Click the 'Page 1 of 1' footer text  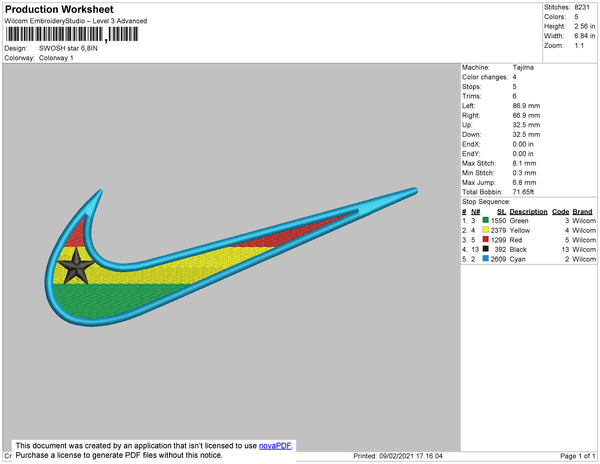(x=577, y=456)
